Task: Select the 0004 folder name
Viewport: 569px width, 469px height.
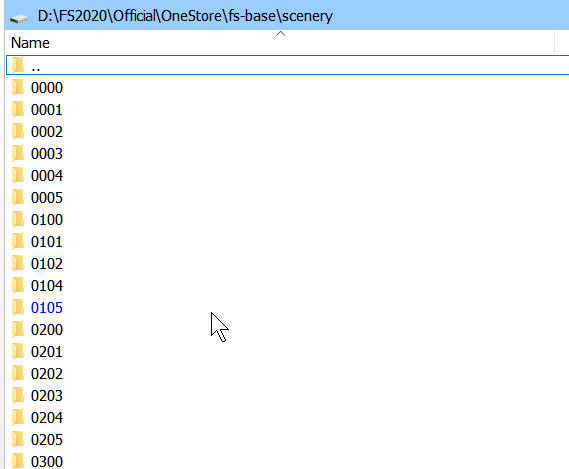Action: (x=47, y=176)
